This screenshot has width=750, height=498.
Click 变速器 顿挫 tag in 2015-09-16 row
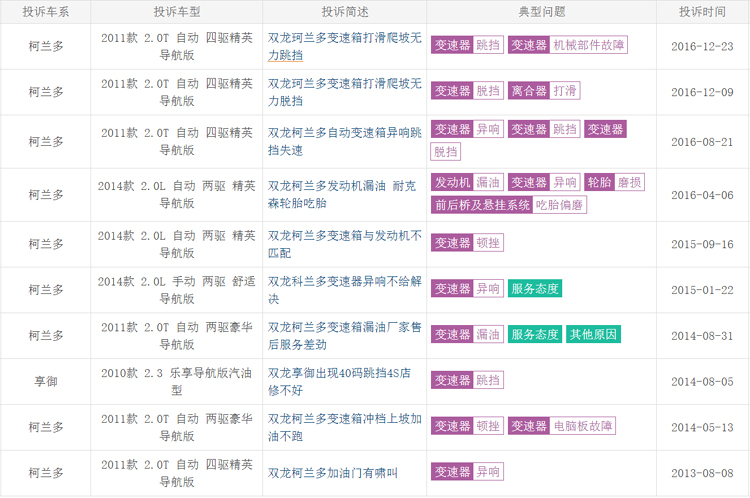click(x=467, y=243)
